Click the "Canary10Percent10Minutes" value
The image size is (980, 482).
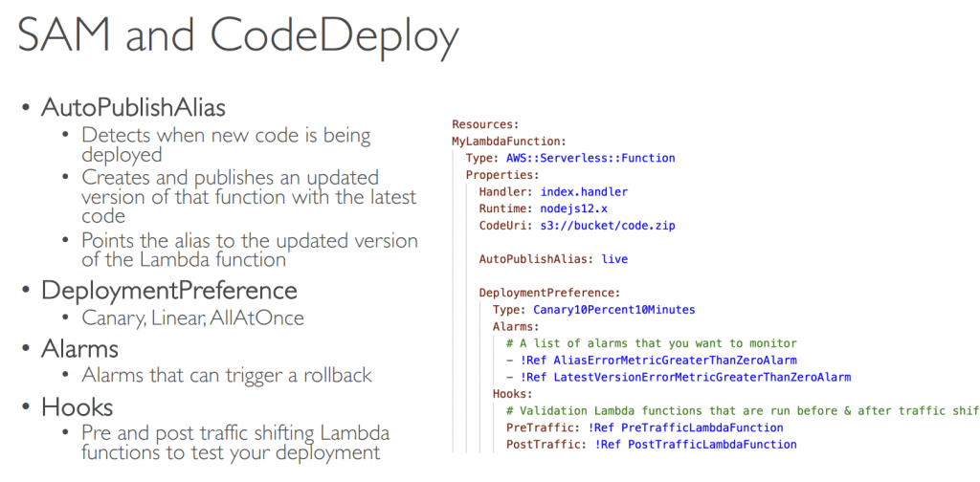[x=613, y=310]
